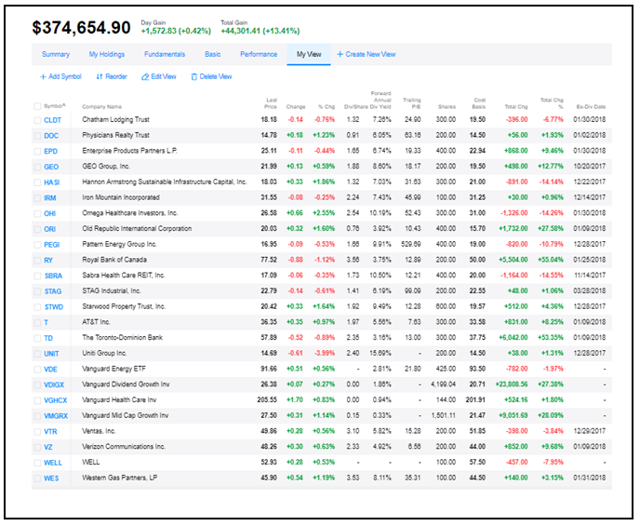Open the VGHCX ticker link
Viewport: 640px width, 526px height.
coord(56,400)
